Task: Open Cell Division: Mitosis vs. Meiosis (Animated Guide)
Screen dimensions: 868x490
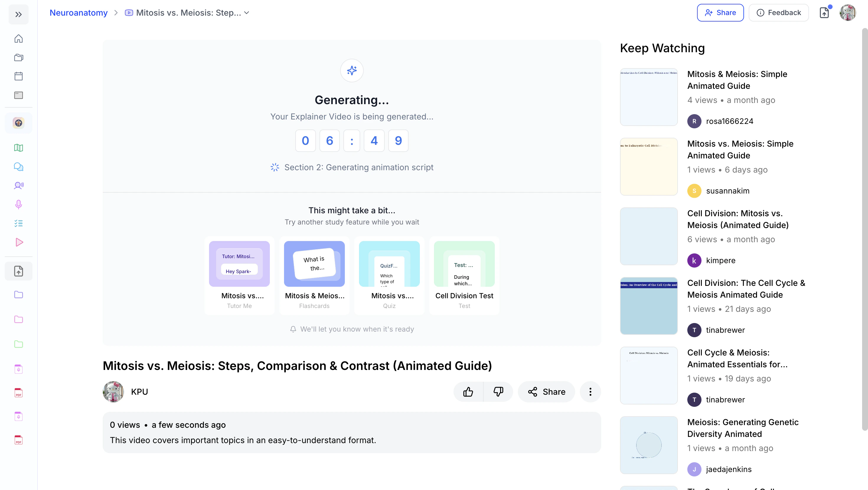Action: (738, 219)
